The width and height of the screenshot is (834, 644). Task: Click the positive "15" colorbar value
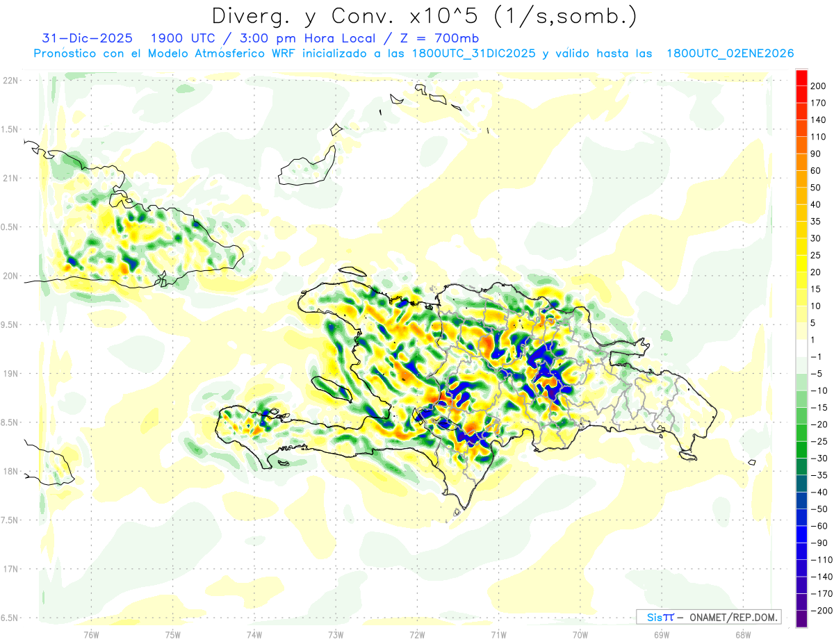[x=816, y=289]
